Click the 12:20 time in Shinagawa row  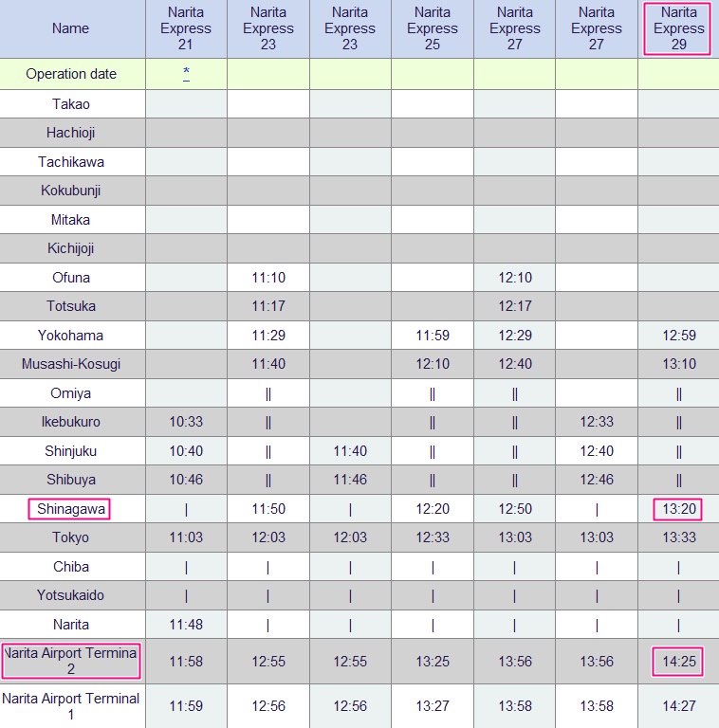pyautogui.click(x=433, y=509)
